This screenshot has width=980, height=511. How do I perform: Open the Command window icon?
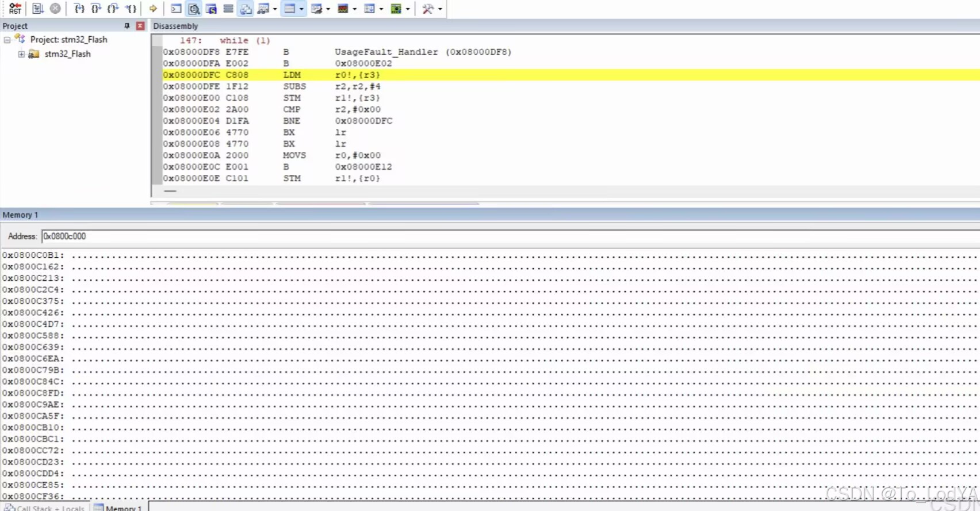coord(177,9)
